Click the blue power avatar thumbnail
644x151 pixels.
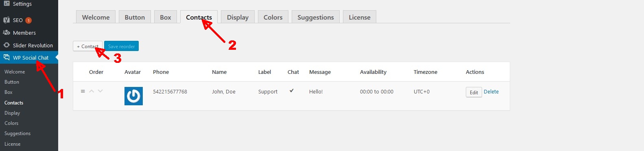[x=133, y=96]
